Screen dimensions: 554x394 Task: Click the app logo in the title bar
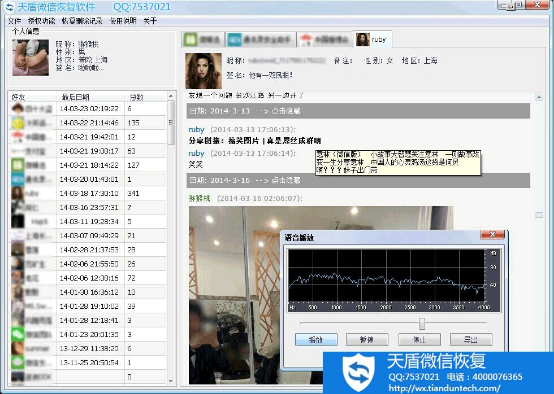(x=9, y=7)
